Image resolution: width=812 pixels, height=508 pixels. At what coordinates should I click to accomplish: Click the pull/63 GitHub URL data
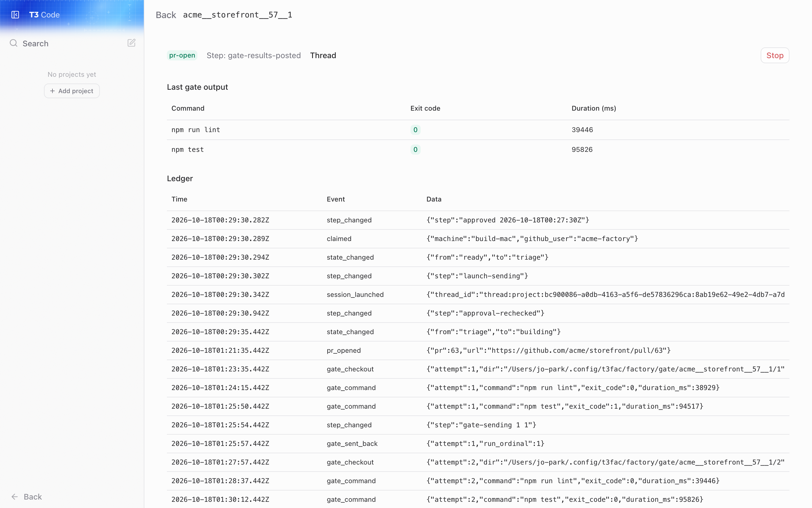[x=548, y=350]
